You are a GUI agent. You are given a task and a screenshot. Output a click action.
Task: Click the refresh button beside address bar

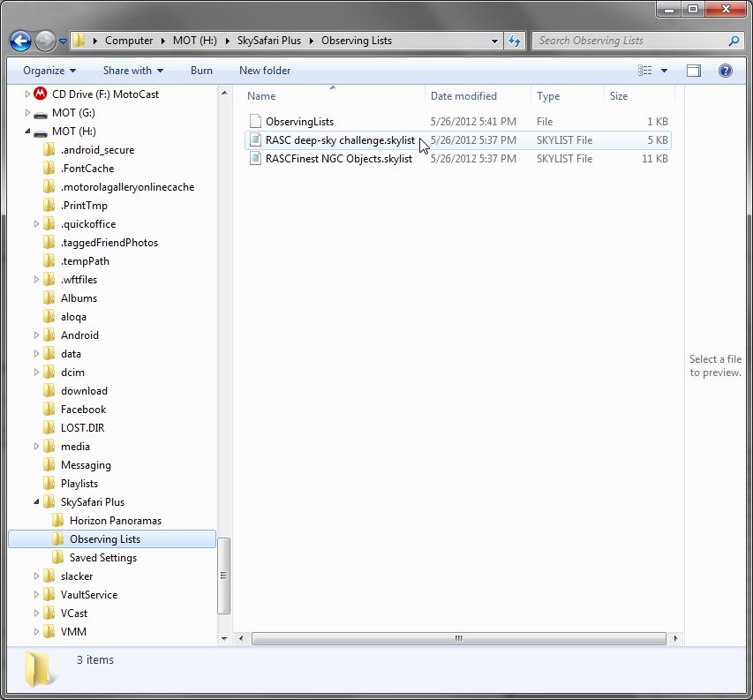pos(516,41)
